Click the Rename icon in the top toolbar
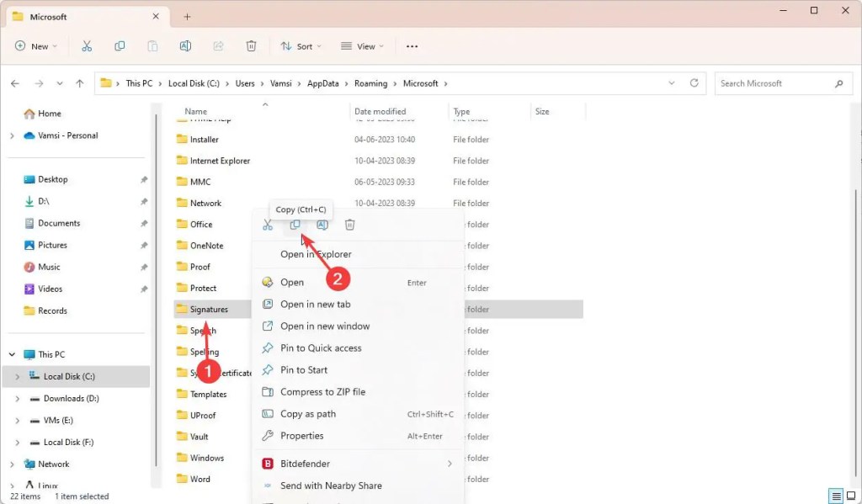 [x=185, y=46]
